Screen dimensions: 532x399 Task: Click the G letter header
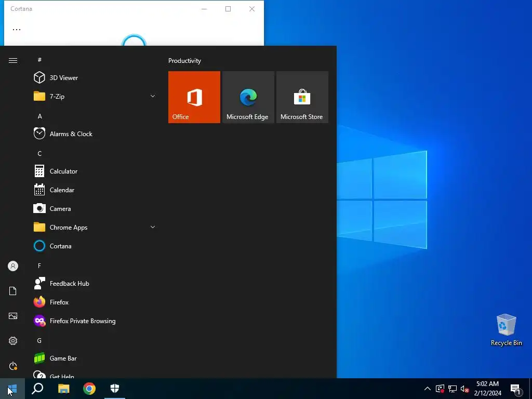pos(39,340)
